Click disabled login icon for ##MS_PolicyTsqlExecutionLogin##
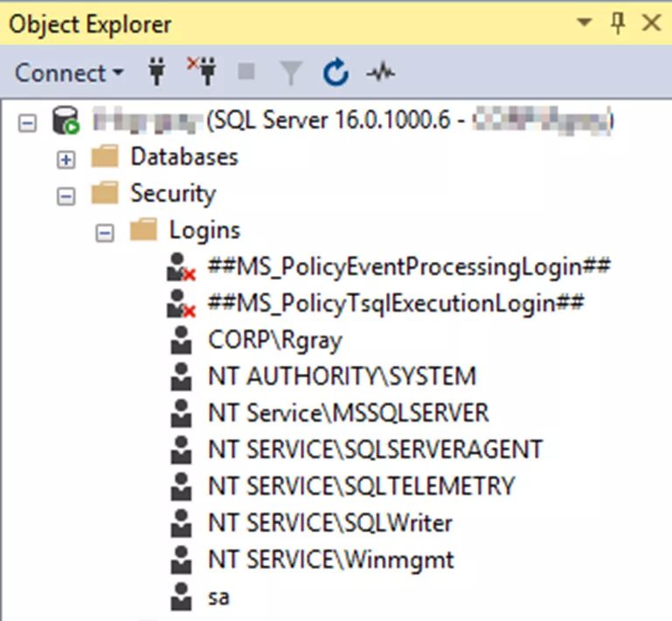The width and height of the screenshot is (672, 621). point(181,304)
